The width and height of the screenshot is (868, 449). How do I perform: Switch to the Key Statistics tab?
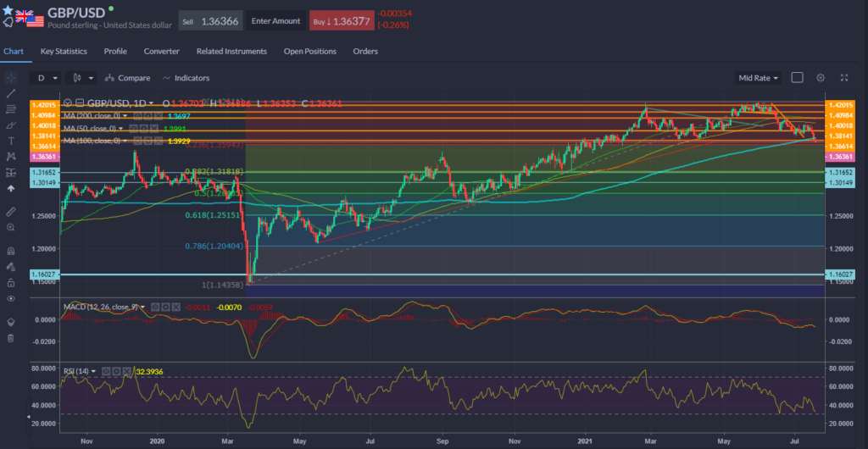coord(64,52)
